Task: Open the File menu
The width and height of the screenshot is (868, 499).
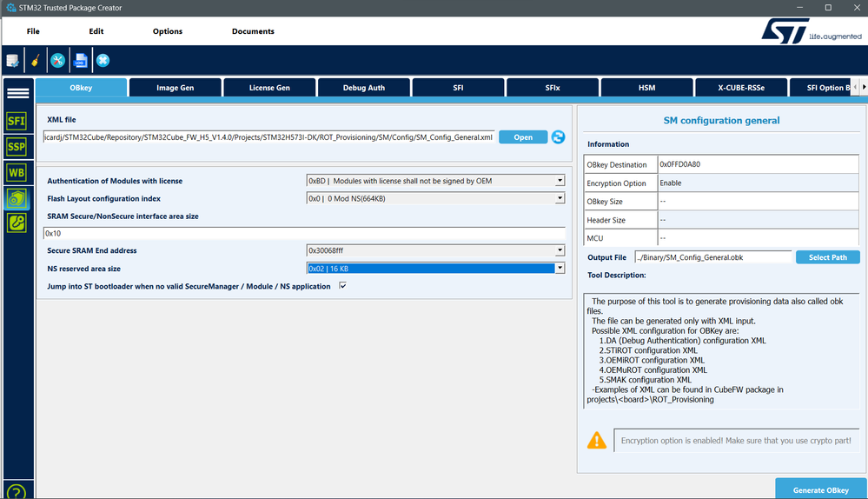Action: click(33, 31)
